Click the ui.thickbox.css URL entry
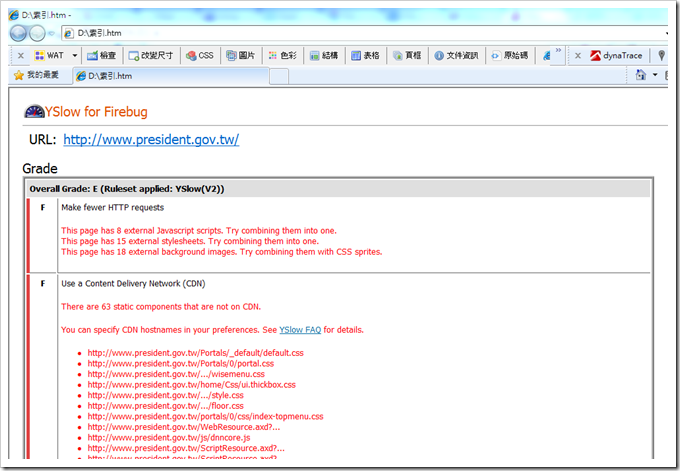This screenshot has width=680, height=471. [x=192, y=385]
